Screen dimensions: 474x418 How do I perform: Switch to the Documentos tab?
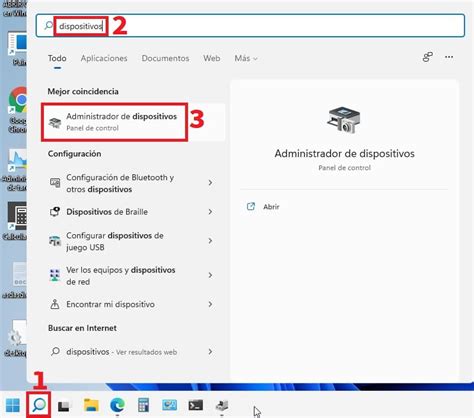click(x=165, y=58)
